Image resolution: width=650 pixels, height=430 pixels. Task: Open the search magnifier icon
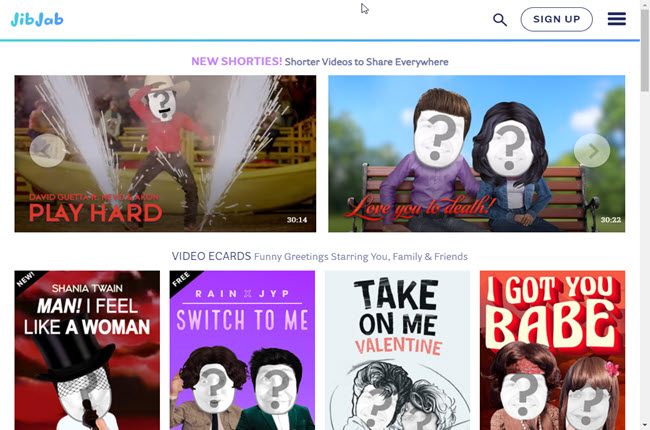500,19
